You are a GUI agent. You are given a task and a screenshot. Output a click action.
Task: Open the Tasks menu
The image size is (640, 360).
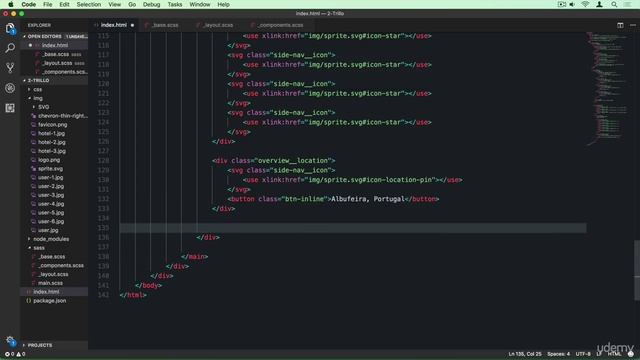click(175, 4)
